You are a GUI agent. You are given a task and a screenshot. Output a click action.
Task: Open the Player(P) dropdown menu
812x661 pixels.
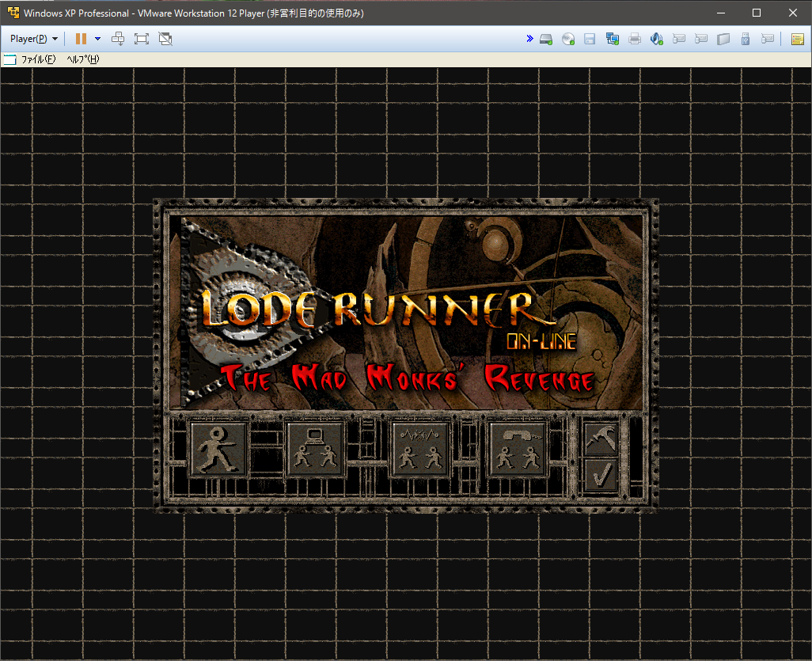[x=34, y=39]
